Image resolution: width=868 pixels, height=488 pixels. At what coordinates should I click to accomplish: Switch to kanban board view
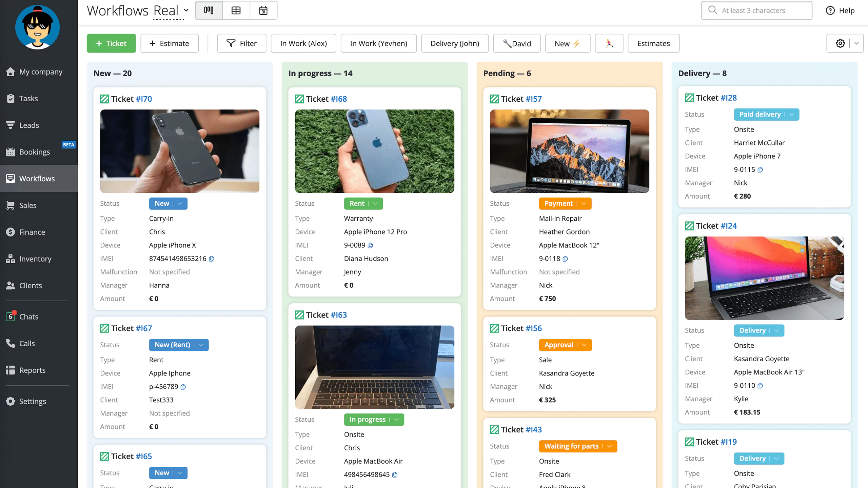pyautogui.click(x=209, y=11)
